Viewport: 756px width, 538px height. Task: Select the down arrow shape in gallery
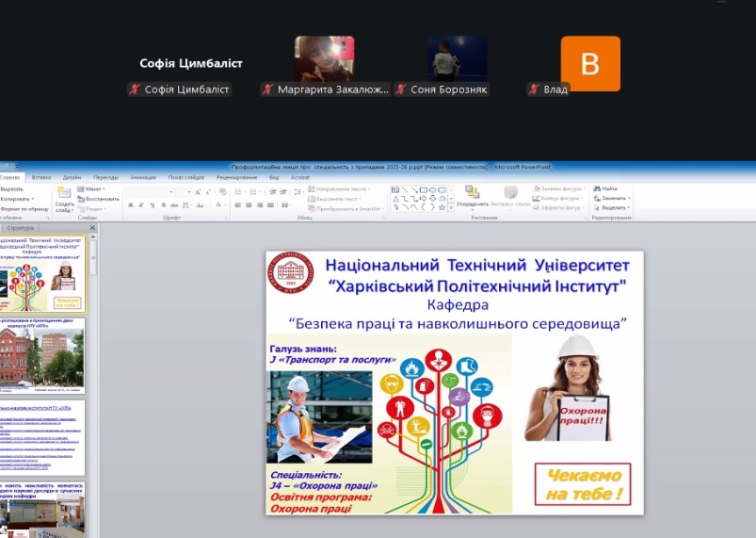click(432, 199)
